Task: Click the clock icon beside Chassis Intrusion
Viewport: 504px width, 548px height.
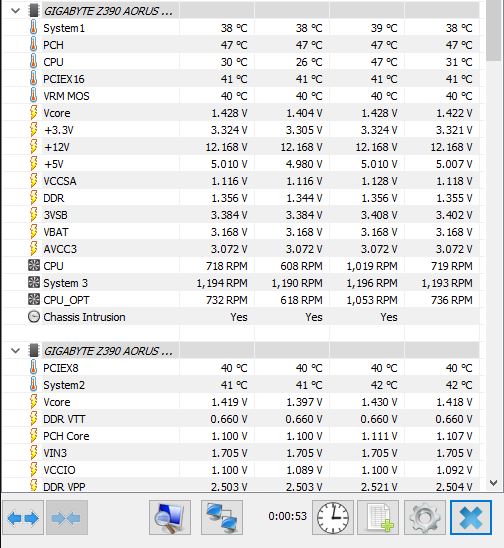Action: (34, 317)
